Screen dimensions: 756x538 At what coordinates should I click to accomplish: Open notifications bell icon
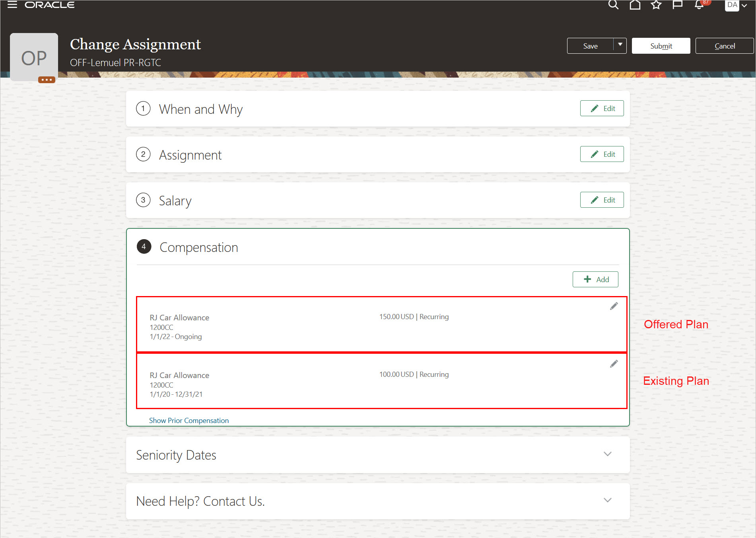[699, 5]
